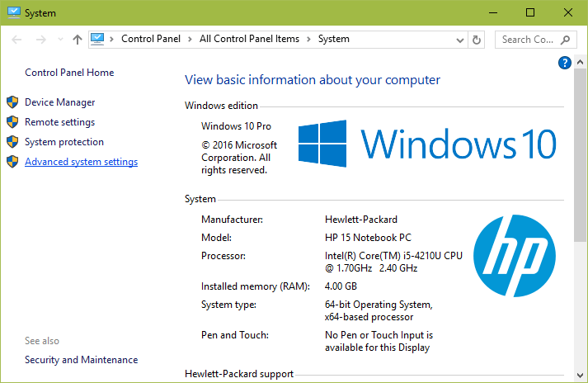Click shield icon beside System protection

[x=12, y=141]
